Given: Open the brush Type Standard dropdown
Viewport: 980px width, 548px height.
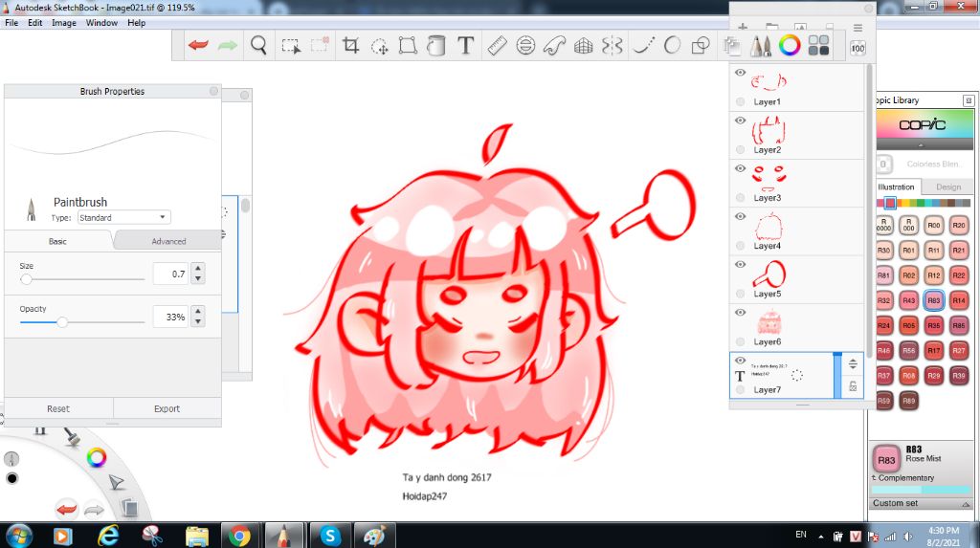Looking at the screenshot, I should point(123,217).
